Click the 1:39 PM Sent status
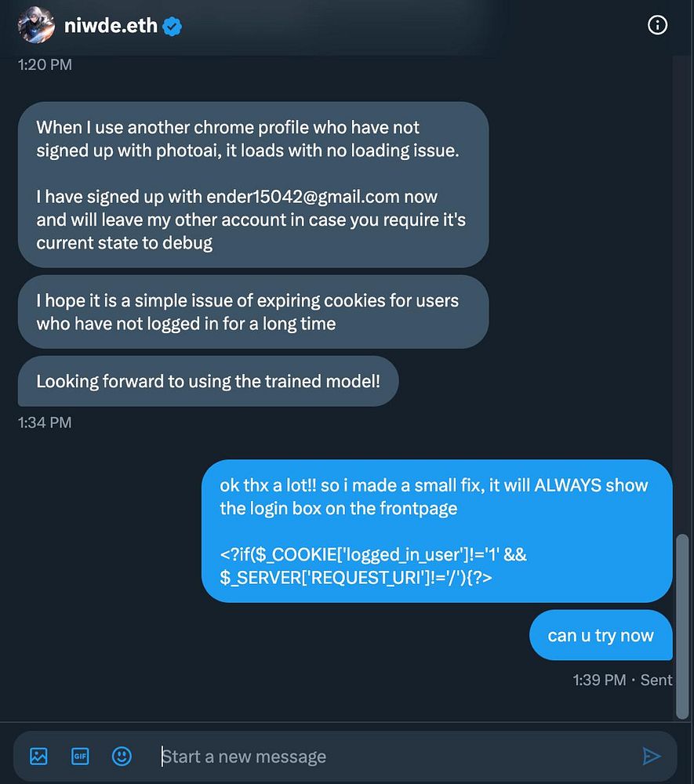The height and width of the screenshot is (784, 694). (623, 680)
